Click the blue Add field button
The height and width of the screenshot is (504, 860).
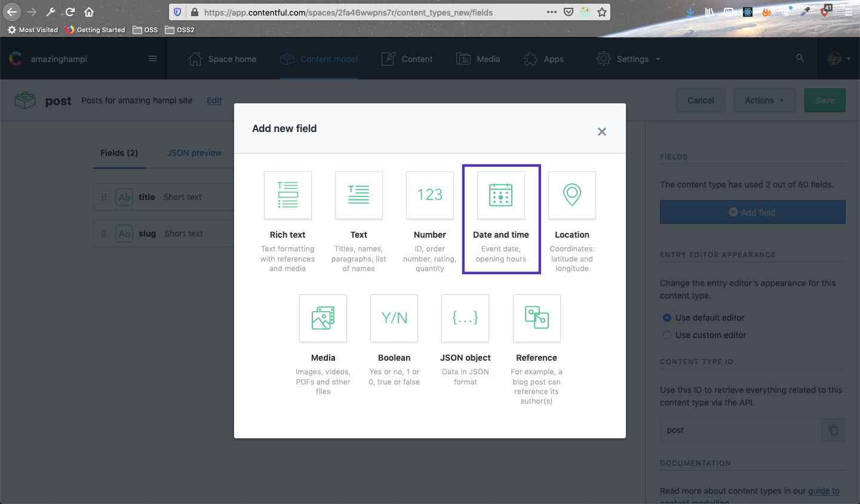pyautogui.click(x=752, y=212)
